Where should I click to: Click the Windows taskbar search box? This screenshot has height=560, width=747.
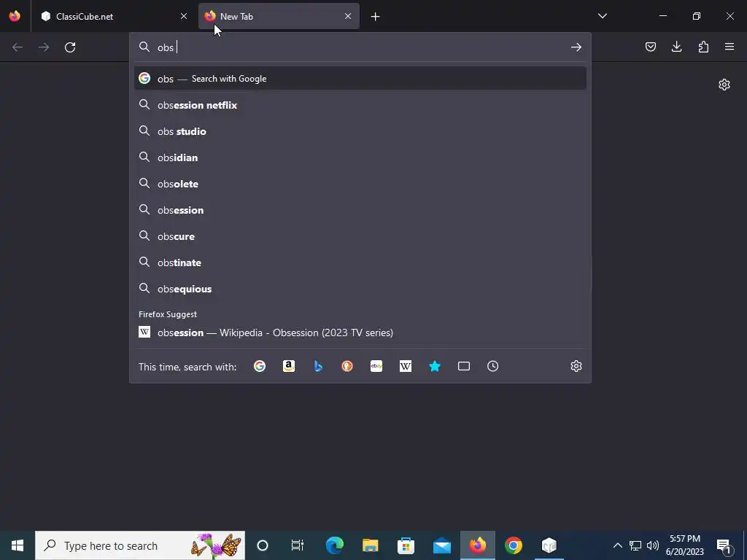tap(140, 545)
